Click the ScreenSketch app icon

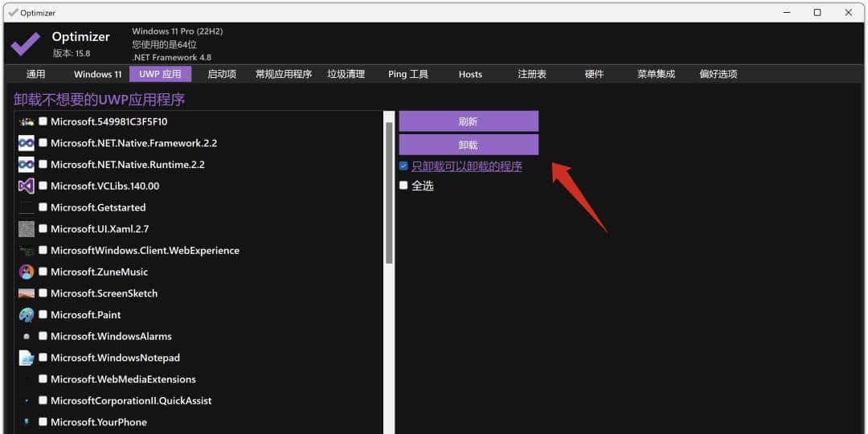click(x=26, y=293)
